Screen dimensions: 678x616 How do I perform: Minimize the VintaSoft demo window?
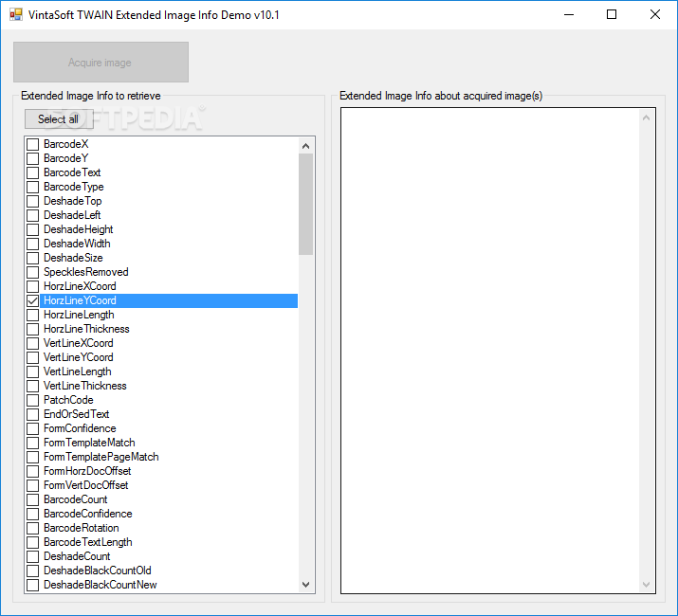[569, 15]
